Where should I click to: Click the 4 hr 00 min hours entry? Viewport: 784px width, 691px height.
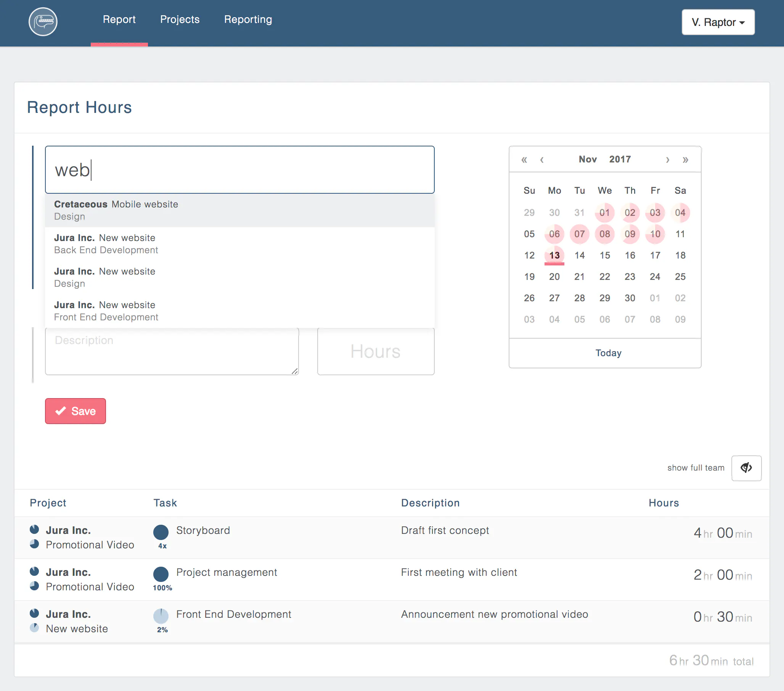coord(723,533)
